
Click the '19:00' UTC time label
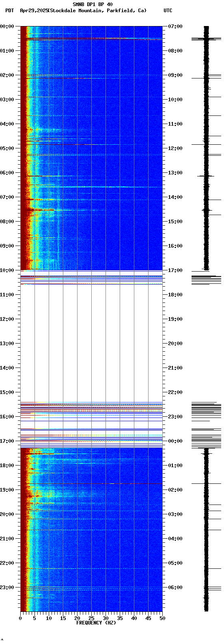(x=175, y=319)
